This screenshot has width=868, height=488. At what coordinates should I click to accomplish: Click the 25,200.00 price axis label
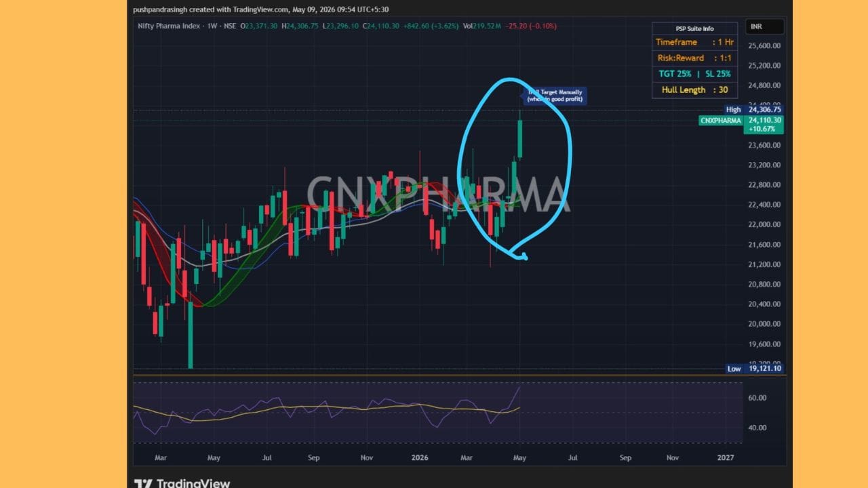[x=764, y=66]
